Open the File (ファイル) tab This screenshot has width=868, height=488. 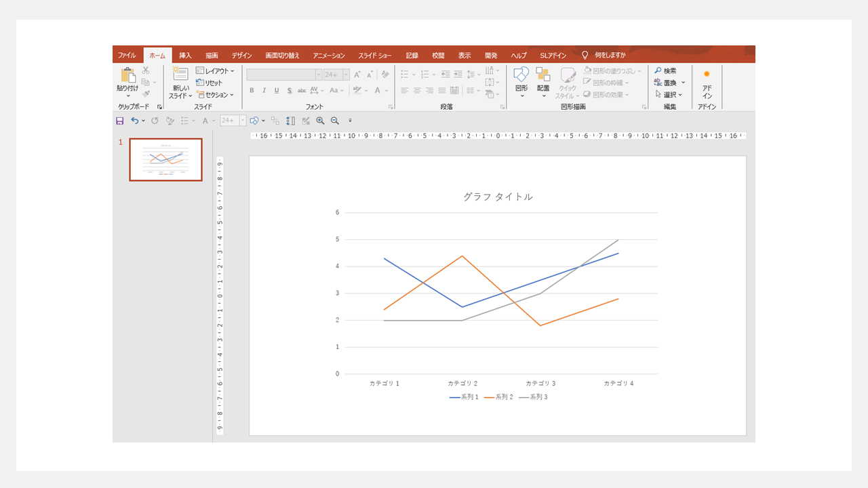click(127, 56)
